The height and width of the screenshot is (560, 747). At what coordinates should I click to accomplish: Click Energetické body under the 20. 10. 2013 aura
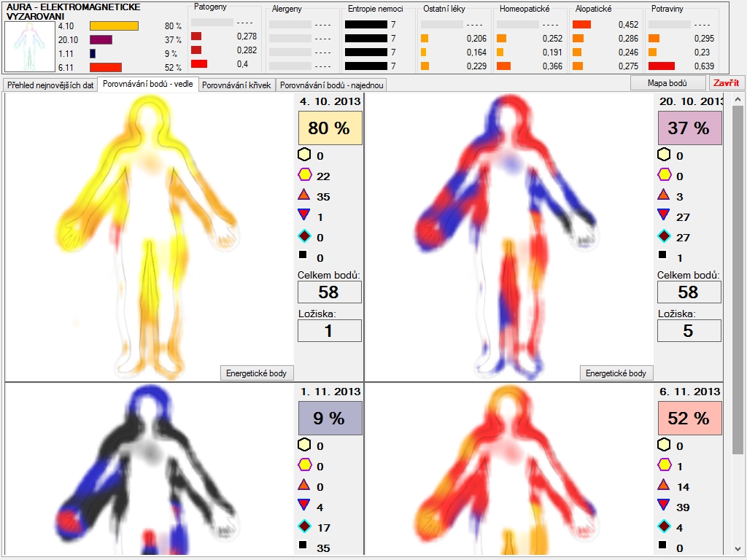point(616,373)
